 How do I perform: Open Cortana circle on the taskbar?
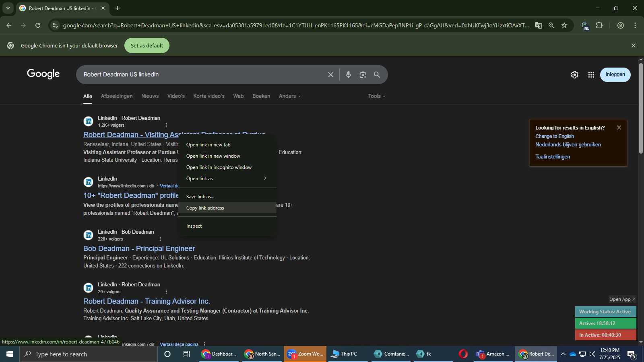[x=167, y=354]
